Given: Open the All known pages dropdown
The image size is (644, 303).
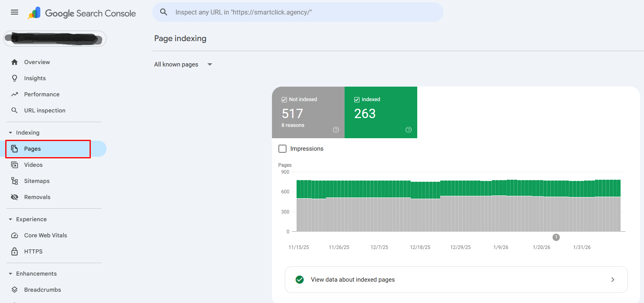Looking at the screenshot, I should pyautogui.click(x=183, y=64).
